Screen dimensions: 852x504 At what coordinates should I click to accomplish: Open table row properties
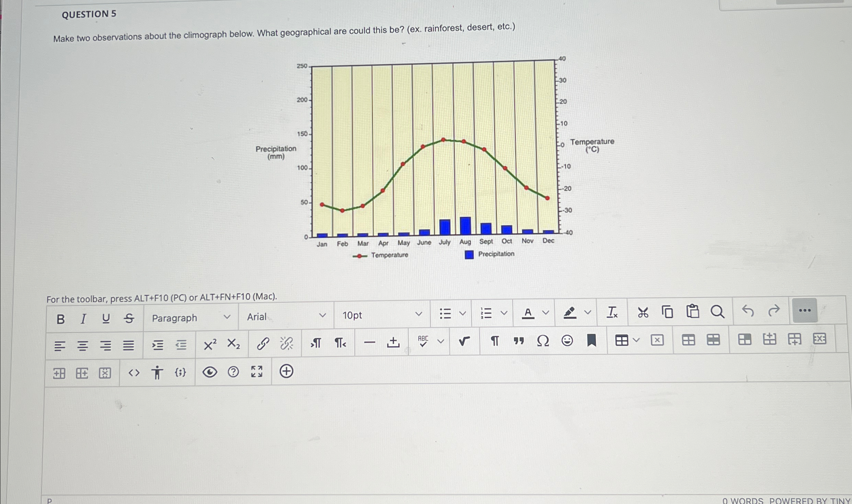(713, 340)
